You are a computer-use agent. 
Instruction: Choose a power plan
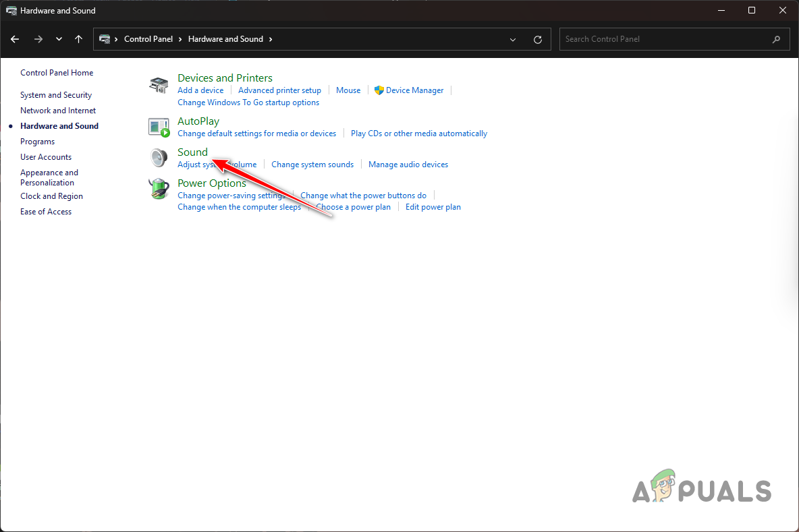coord(353,207)
